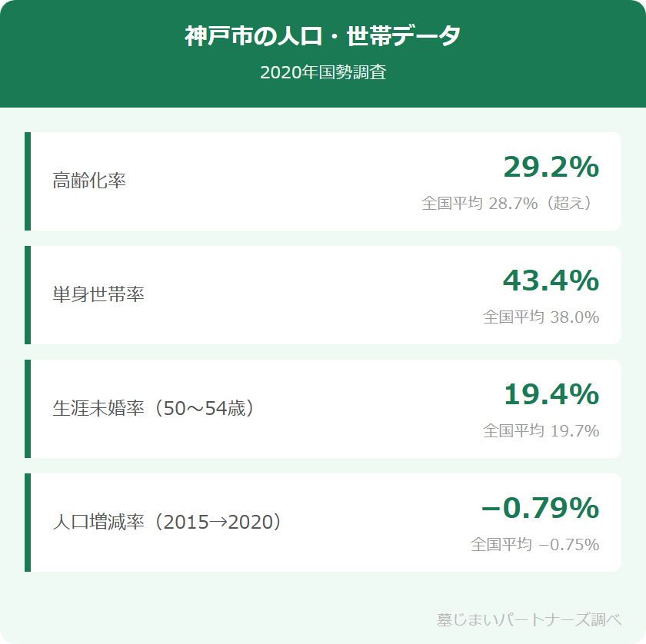The width and height of the screenshot is (646, 644).
Task: Click the green accent bar beside 単身世帯率
Action: coord(28,295)
